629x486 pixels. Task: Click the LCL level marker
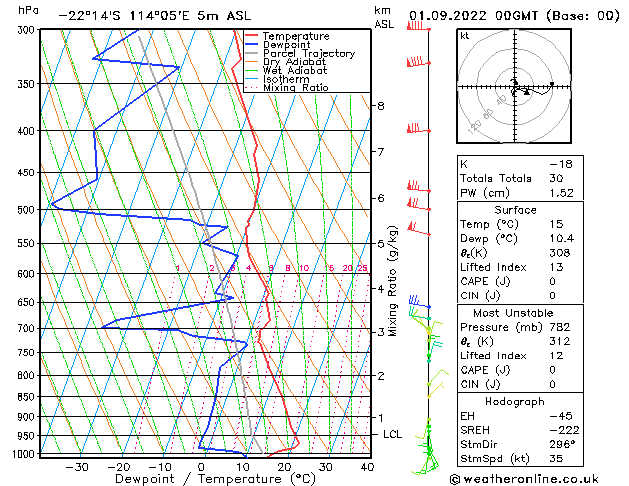[392, 434]
